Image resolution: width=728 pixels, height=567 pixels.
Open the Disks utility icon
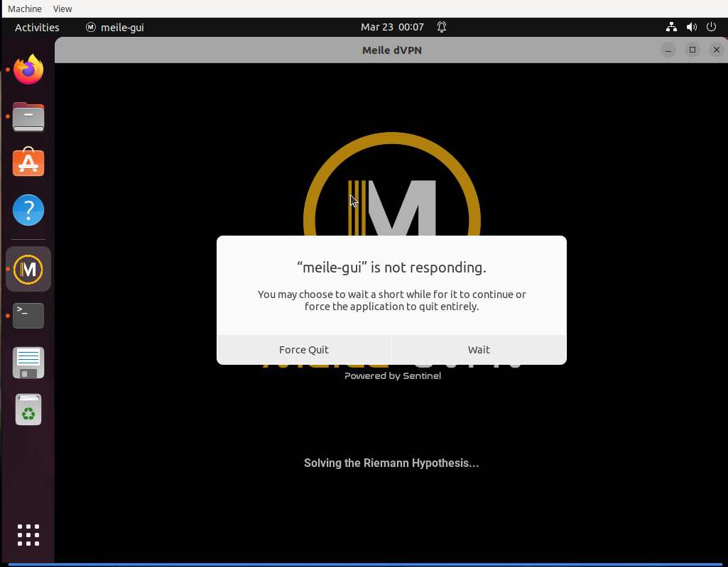pyautogui.click(x=28, y=362)
